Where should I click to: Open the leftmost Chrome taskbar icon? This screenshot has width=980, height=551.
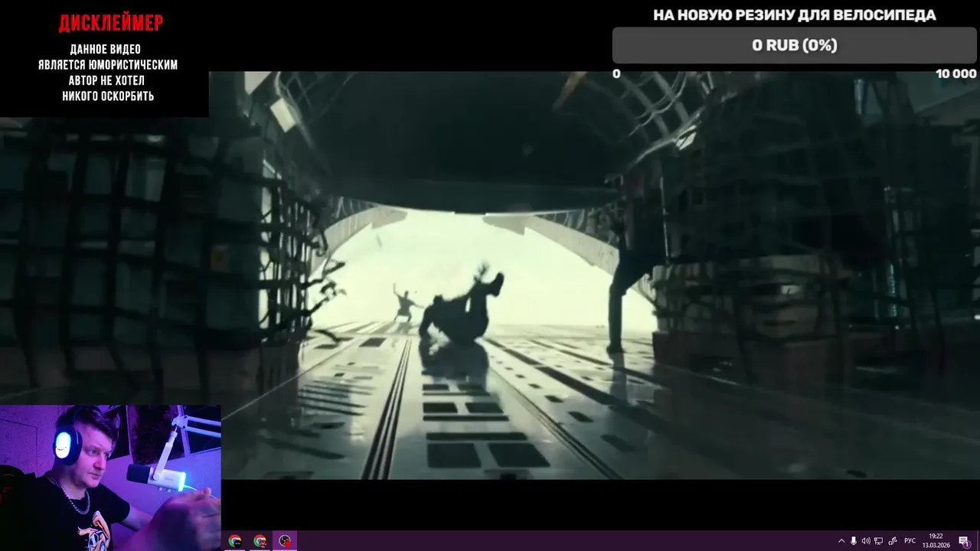pos(235,541)
